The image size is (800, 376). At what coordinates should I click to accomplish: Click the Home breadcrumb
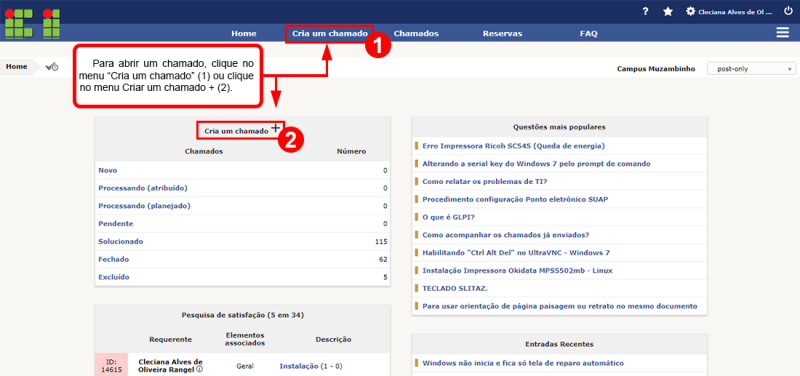pyautogui.click(x=17, y=67)
